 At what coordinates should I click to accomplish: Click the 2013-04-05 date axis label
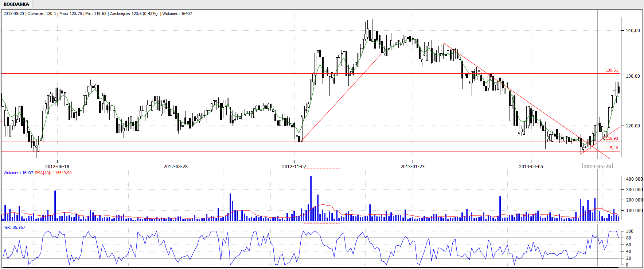pyautogui.click(x=531, y=166)
